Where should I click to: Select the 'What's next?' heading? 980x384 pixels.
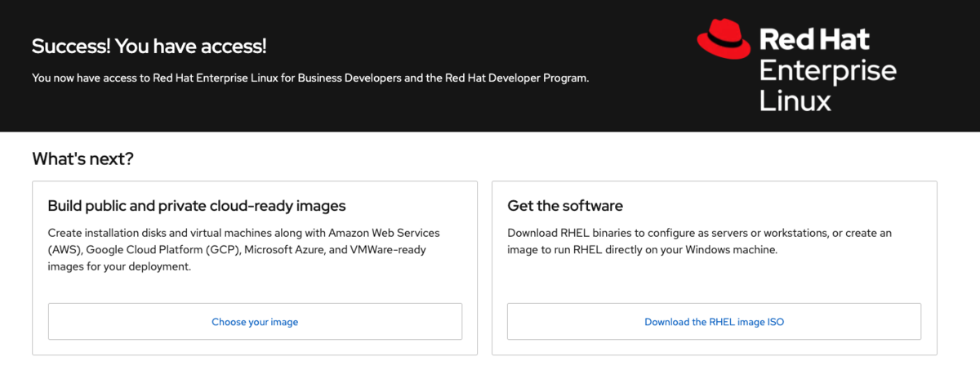point(82,159)
